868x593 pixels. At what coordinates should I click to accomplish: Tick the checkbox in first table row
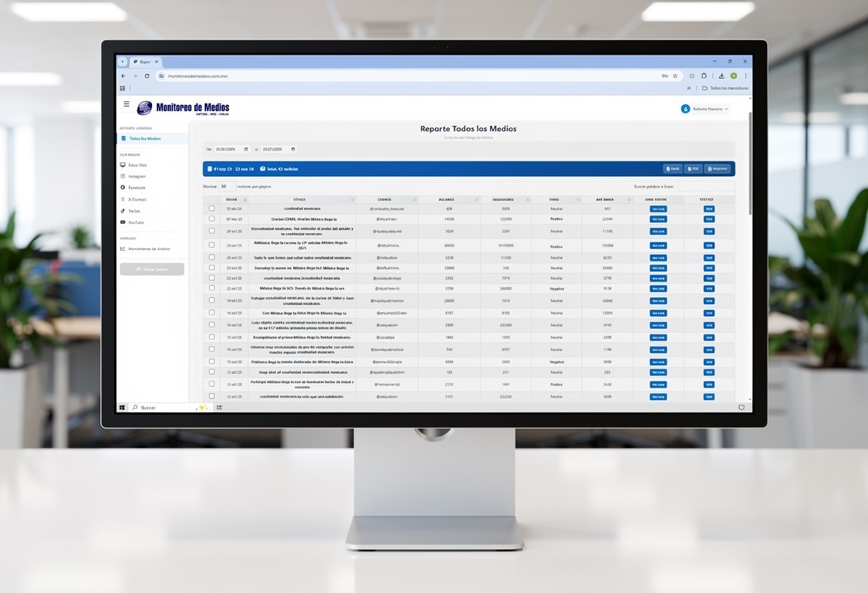pos(211,208)
